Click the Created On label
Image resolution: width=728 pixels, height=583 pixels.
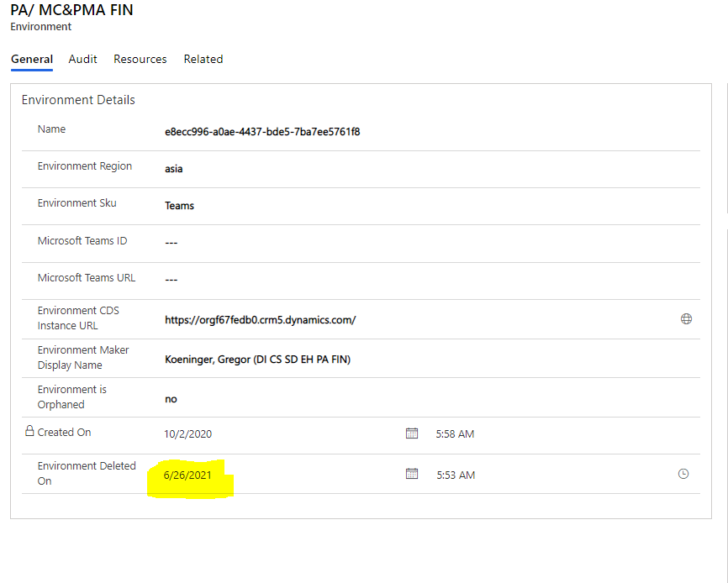(64, 433)
